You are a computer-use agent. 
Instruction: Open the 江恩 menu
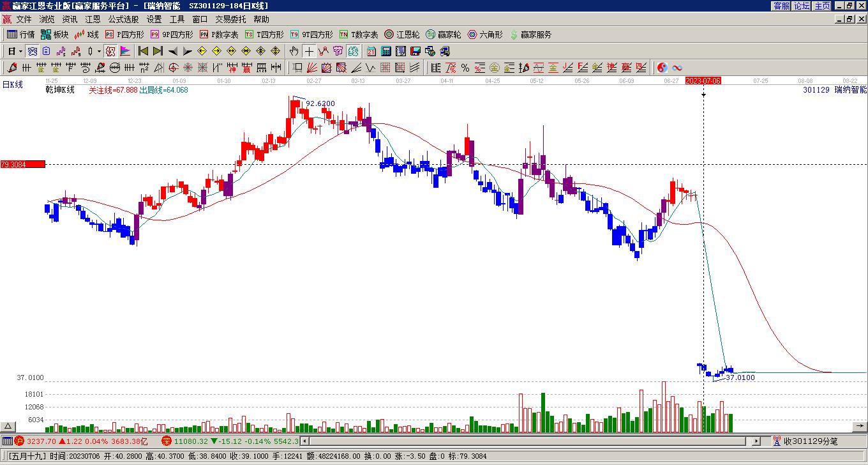tap(93, 19)
